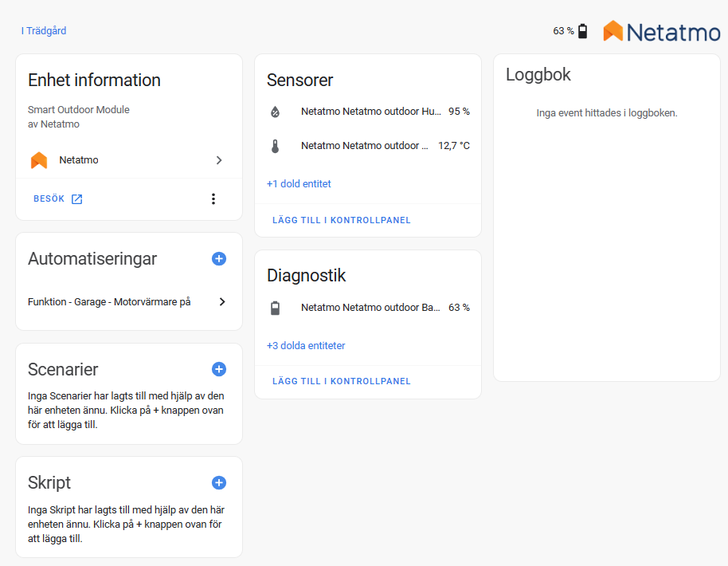Open the Trädgård area link
Image resolution: width=728 pixels, height=566 pixels.
[44, 30]
